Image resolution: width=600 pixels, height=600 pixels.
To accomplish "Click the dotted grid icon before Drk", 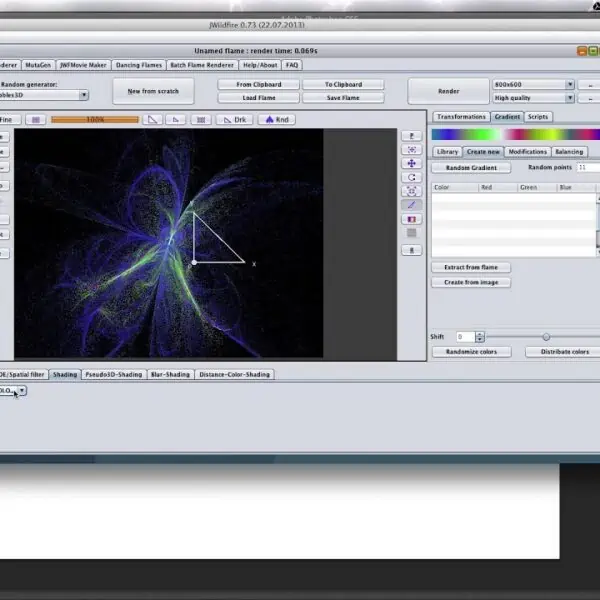I will (x=201, y=120).
